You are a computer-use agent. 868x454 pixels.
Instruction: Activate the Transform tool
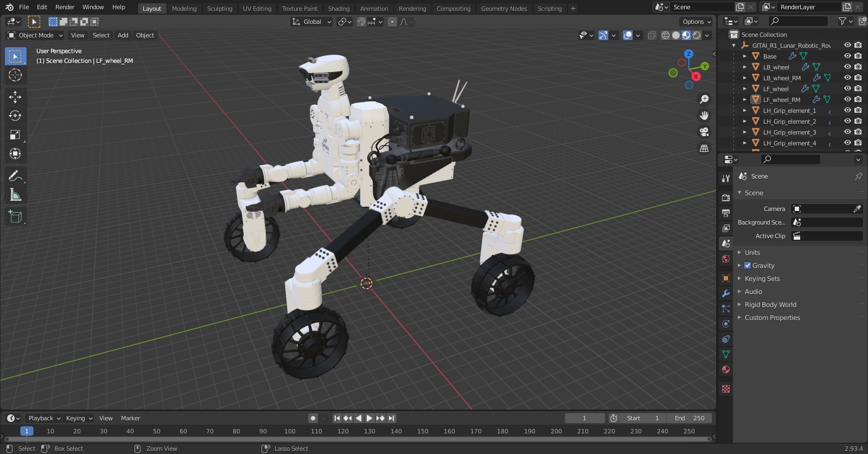pyautogui.click(x=15, y=154)
